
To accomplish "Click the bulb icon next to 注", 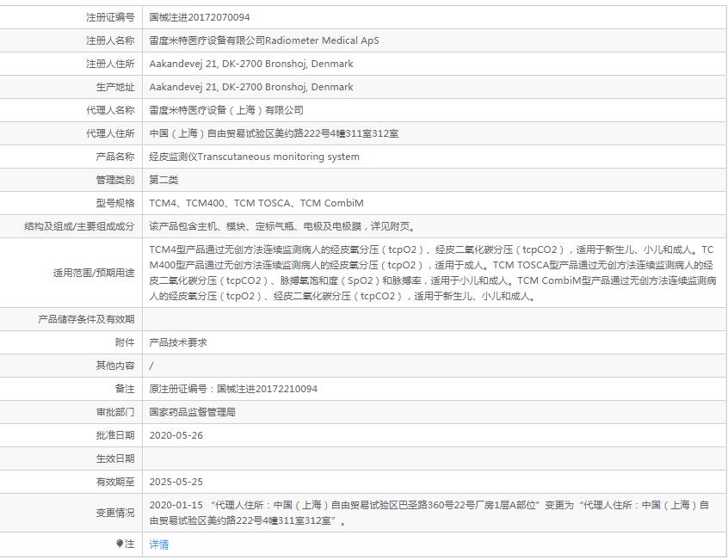I will [x=120, y=544].
